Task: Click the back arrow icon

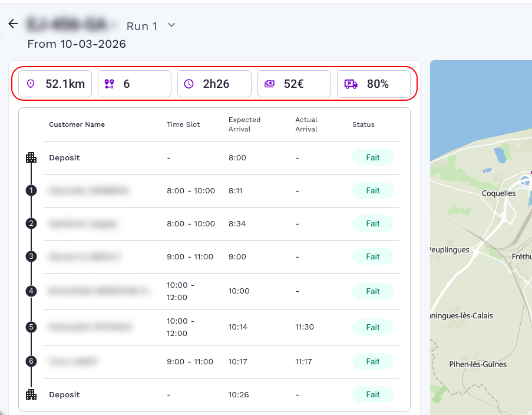Action: [x=13, y=24]
